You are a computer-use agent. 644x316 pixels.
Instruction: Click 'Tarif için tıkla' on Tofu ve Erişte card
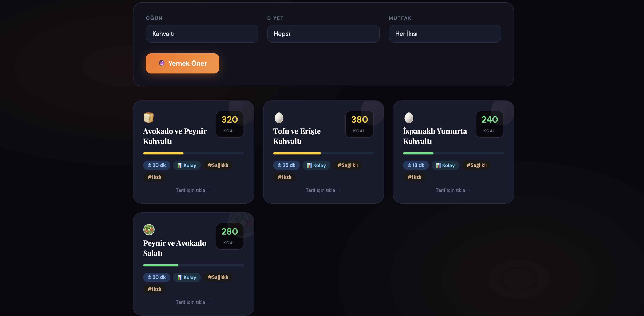pos(323,190)
